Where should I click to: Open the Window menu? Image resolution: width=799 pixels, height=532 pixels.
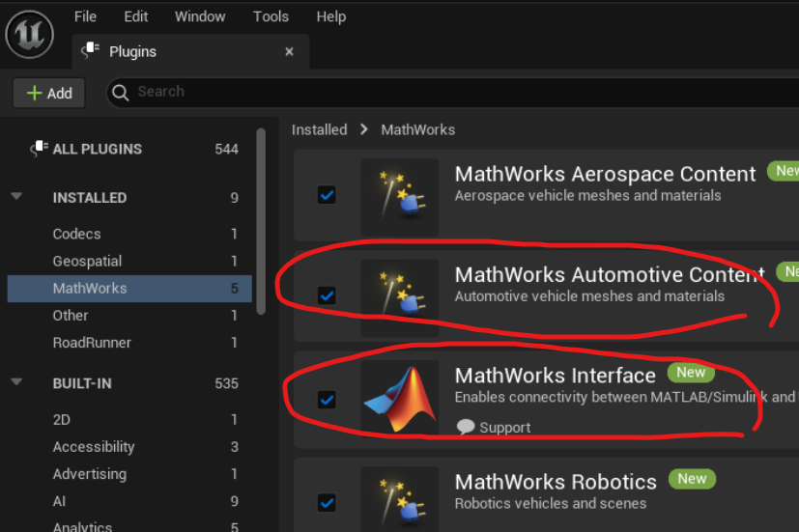tap(200, 16)
